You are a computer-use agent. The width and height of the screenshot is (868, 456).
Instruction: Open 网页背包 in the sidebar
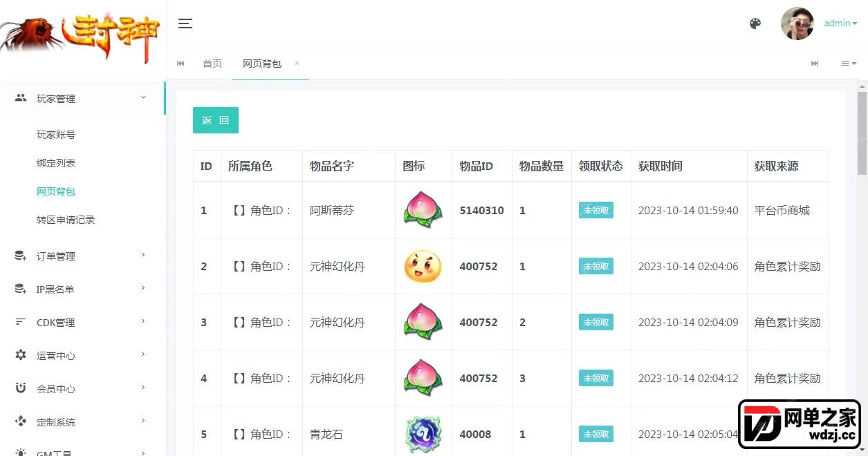(x=56, y=191)
